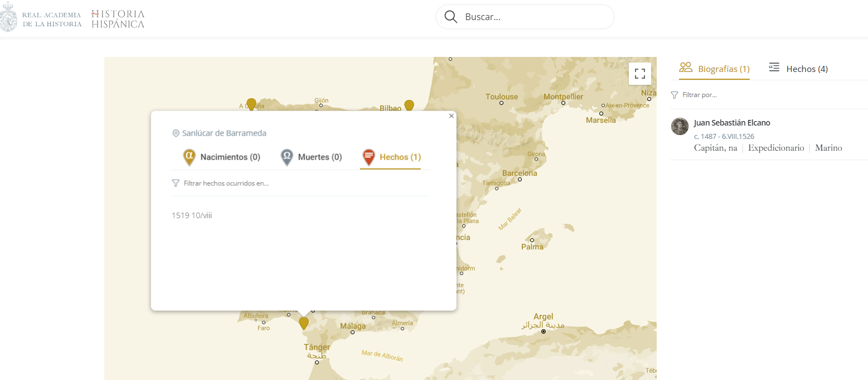Select the map pin near Bilbao
Viewport: 868px width, 380px height.
(x=409, y=106)
